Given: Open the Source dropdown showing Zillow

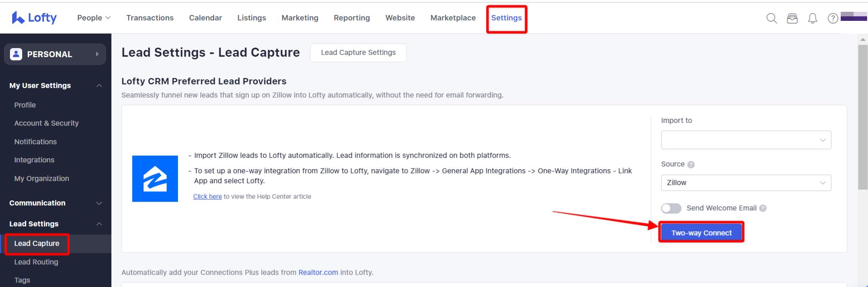Looking at the screenshot, I should pos(746,183).
